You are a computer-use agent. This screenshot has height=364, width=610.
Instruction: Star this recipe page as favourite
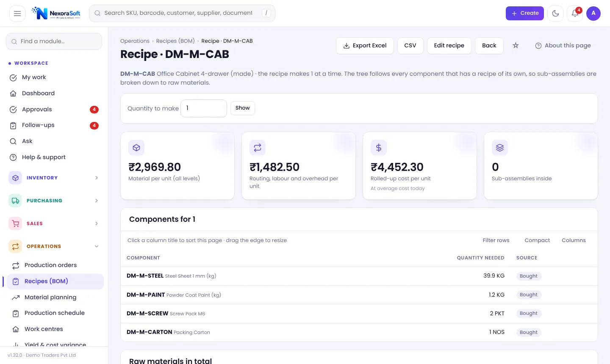tap(516, 45)
